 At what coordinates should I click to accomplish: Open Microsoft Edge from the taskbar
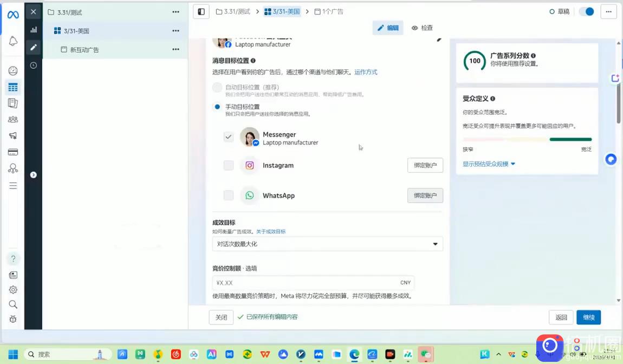click(354, 354)
